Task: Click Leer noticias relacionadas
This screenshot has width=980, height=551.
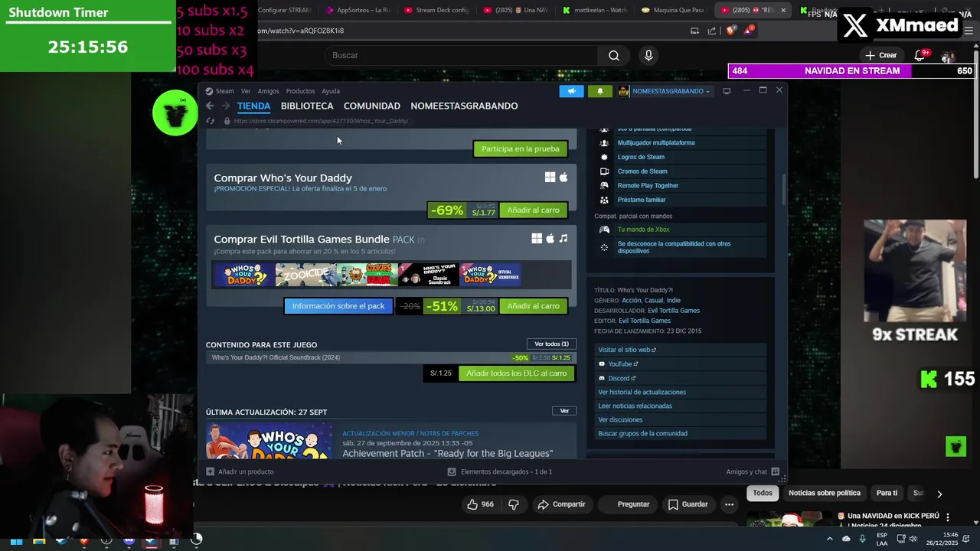Action: (635, 406)
